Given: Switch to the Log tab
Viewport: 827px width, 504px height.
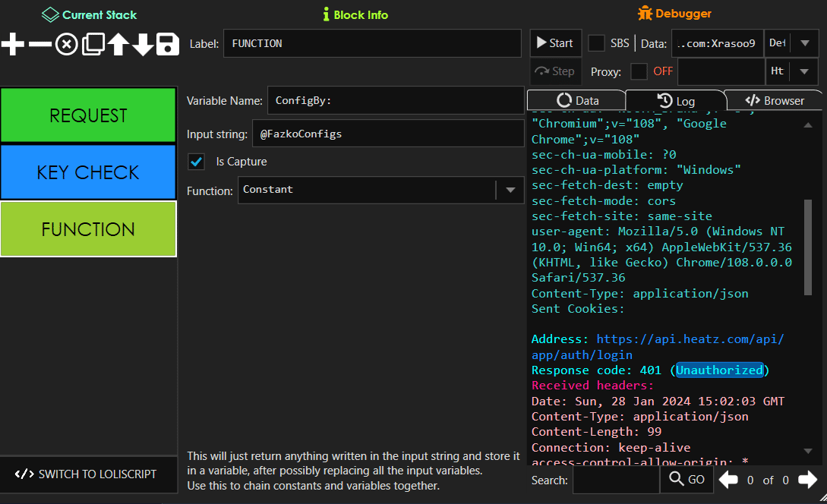Looking at the screenshot, I should 676,99.
